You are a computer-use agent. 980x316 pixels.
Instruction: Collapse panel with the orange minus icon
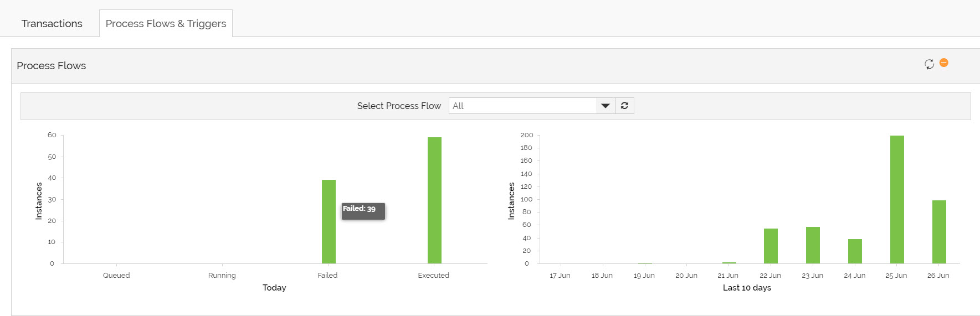944,63
